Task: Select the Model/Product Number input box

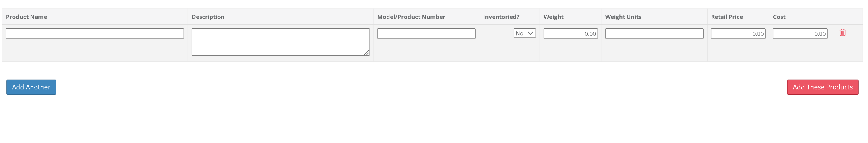Action: point(426,34)
